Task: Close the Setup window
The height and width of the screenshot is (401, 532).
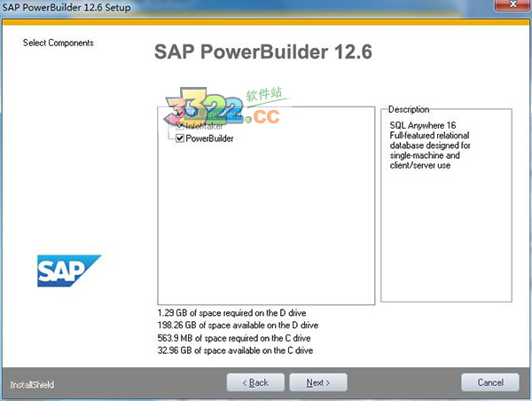Action: 512,4
